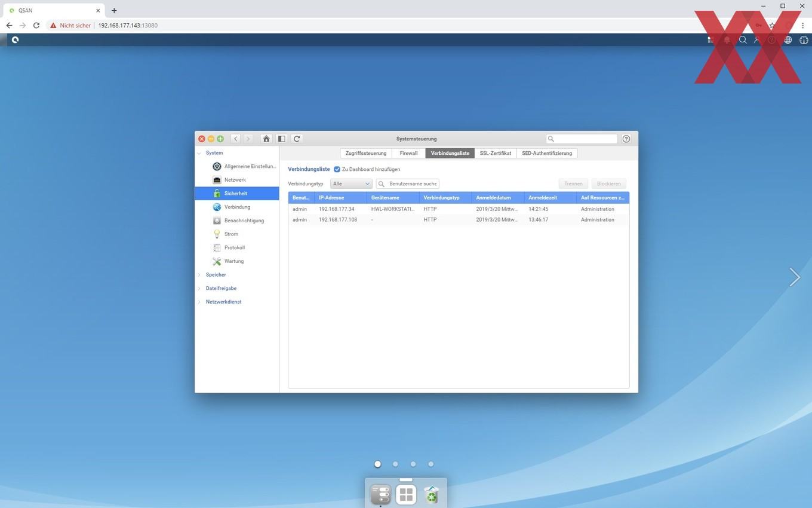Sort by the Anmeldedatum column header
This screenshot has height=508, width=812.
[498, 198]
